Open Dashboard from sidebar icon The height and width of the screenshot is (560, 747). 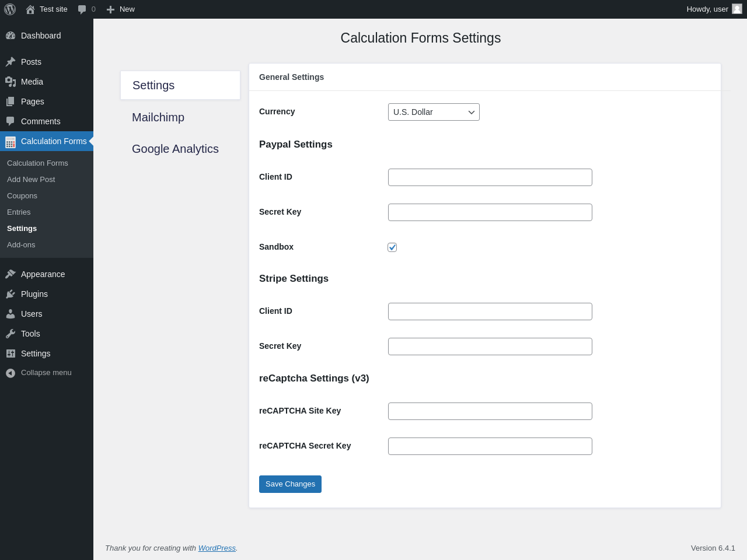tap(11, 36)
